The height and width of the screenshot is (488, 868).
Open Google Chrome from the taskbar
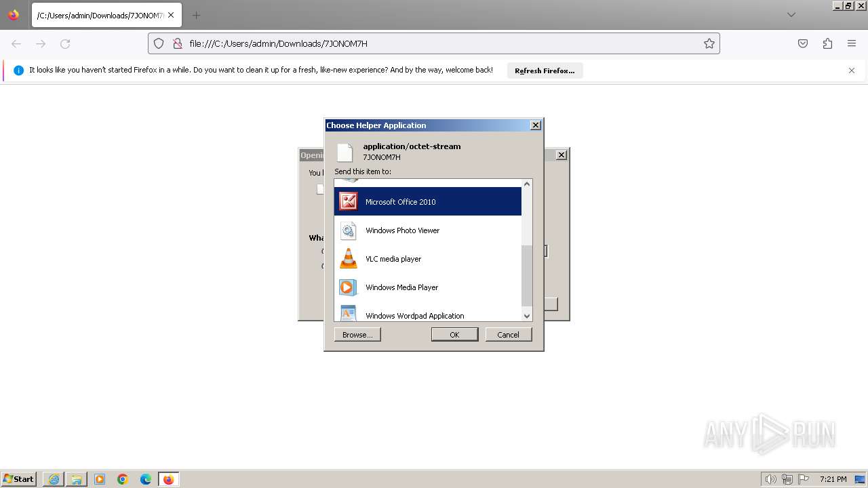[123, 479]
